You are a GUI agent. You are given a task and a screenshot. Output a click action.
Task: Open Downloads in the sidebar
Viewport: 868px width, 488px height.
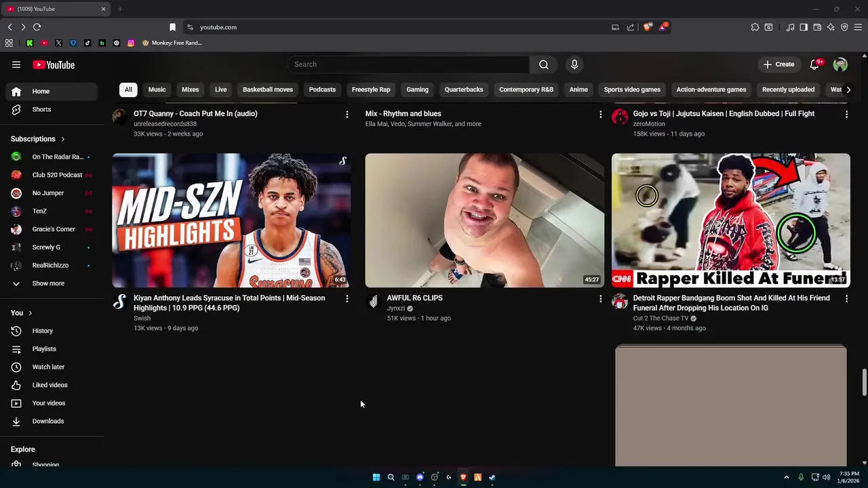[52, 421]
